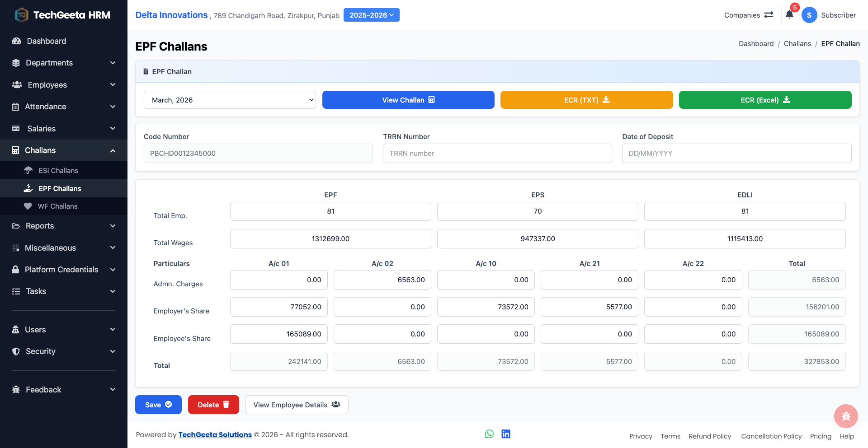Open the March, 2026 month selector
This screenshot has width=868, height=448.
click(230, 100)
